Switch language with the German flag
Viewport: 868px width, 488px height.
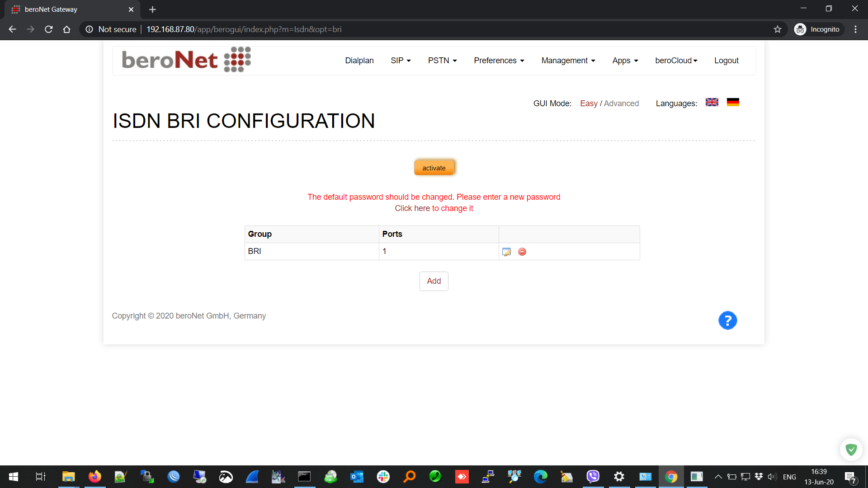(733, 103)
